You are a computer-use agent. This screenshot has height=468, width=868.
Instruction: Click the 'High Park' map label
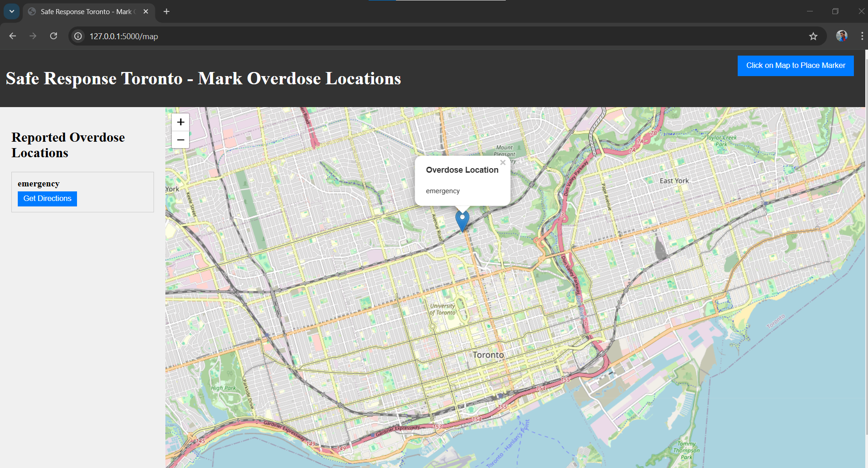pos(224,388)
